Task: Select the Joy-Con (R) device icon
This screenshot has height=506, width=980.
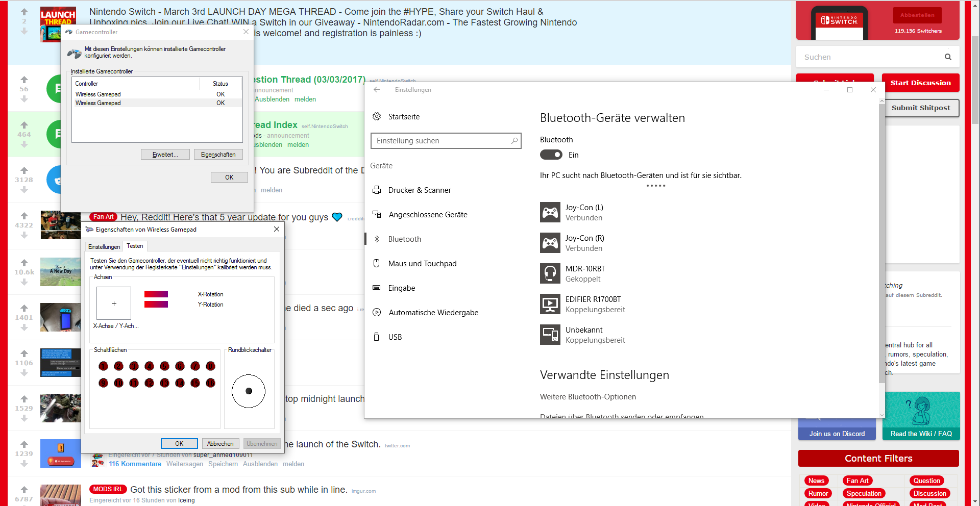Action: coord(550,243)
